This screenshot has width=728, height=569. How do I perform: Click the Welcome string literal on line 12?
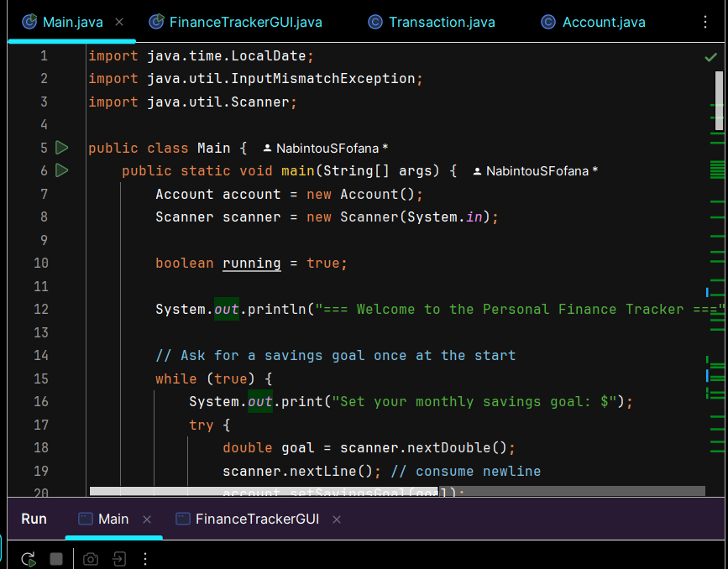point(520,309)
